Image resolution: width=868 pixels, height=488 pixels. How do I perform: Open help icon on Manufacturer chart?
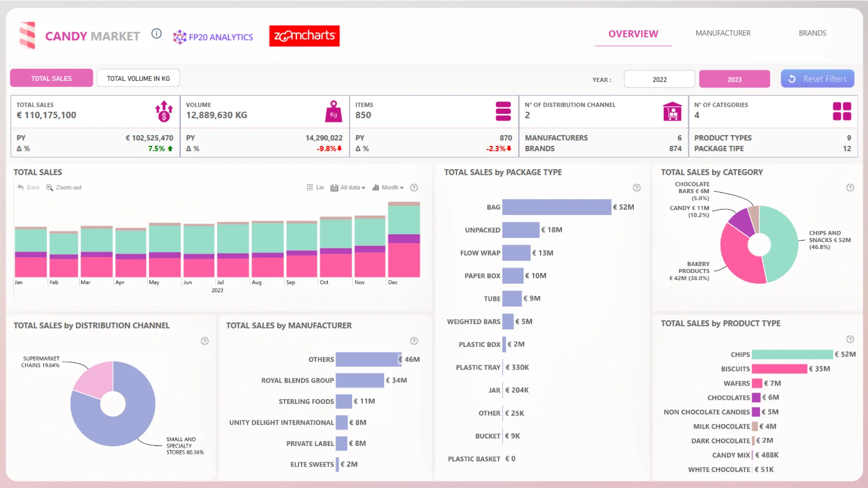(414, 341)
